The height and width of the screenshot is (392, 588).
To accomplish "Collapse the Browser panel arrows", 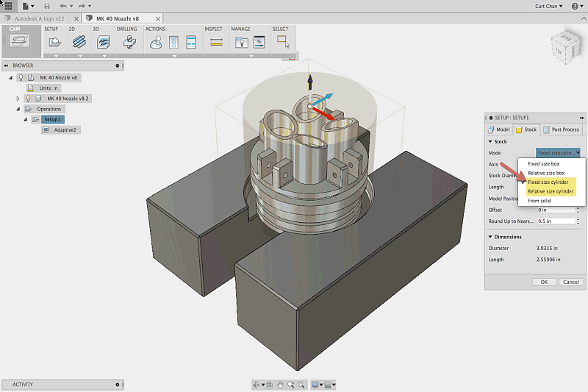I will pyautogui.click(x=6, y=65).
